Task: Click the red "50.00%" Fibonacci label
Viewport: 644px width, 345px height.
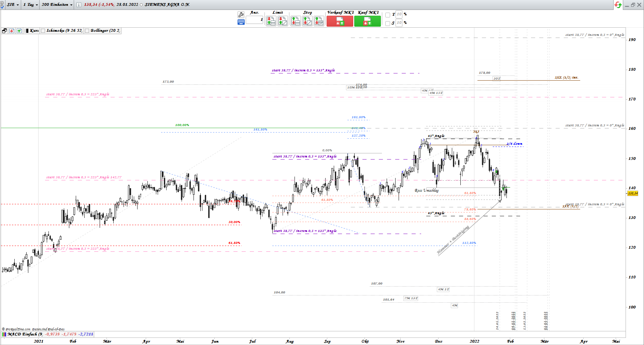Action: (x=234, y=222)
